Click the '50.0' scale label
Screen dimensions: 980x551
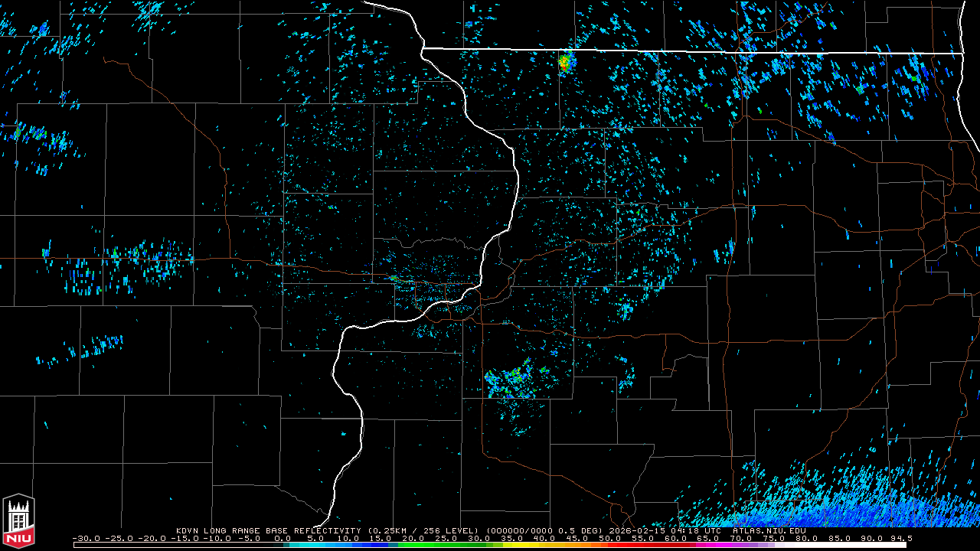(609, 538)
